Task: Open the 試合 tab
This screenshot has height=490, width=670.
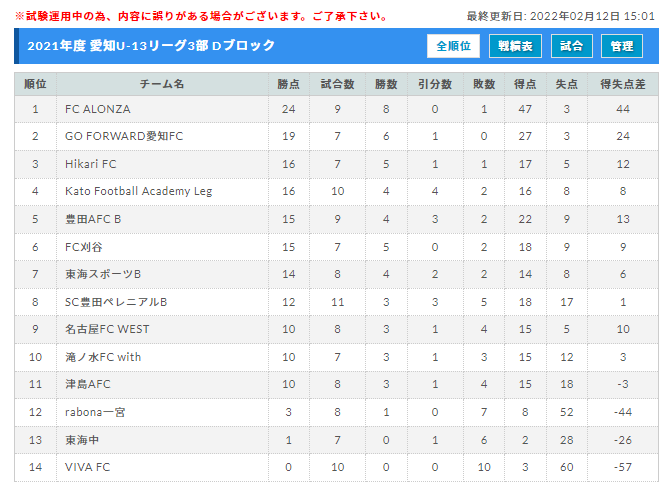Action: [572, 46]
